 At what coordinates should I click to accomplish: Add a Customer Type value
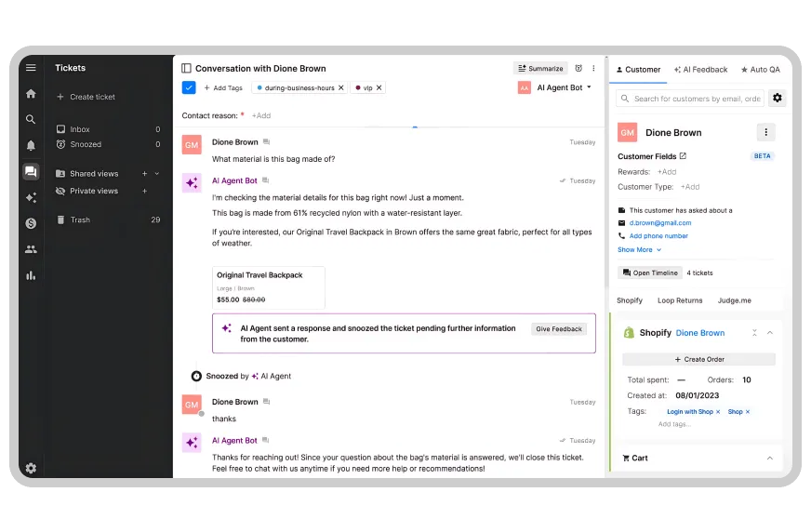click(x=690, y=187)
